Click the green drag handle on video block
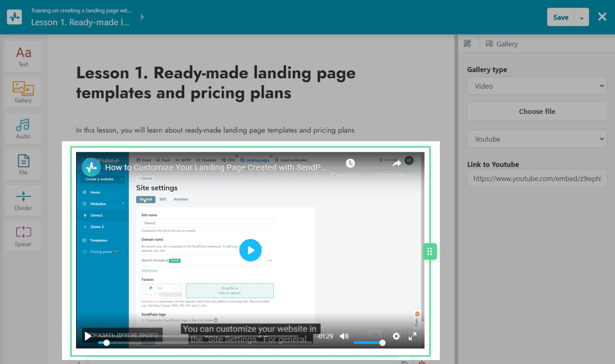This screenshot has height=364, width=615. tap(429, 251)
